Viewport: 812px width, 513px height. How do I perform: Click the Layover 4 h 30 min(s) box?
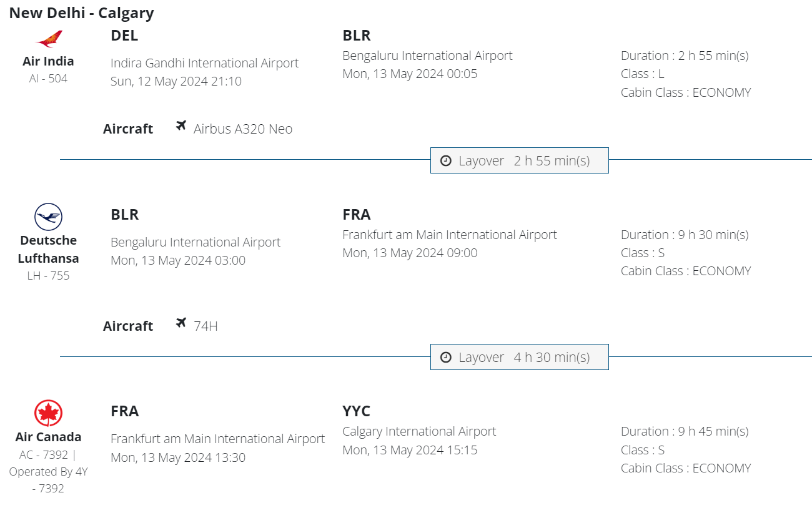(x=519, y=357)
